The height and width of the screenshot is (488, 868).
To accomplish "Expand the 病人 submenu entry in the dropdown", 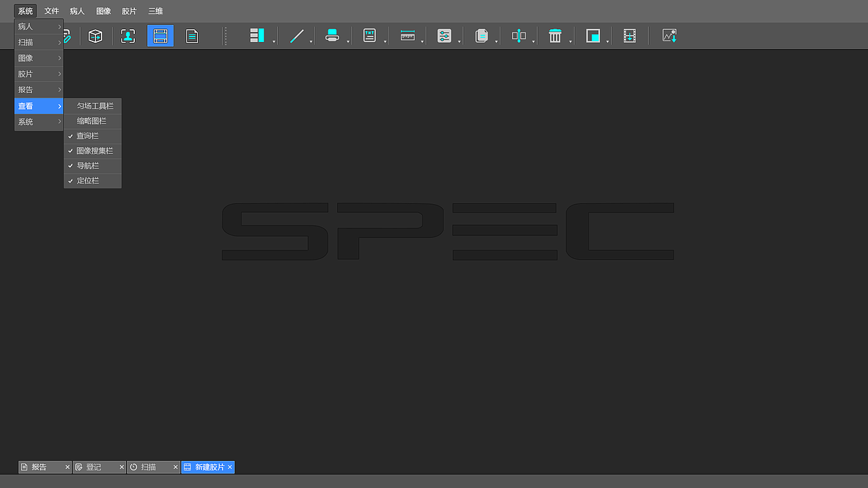I will tap(39, 26).
